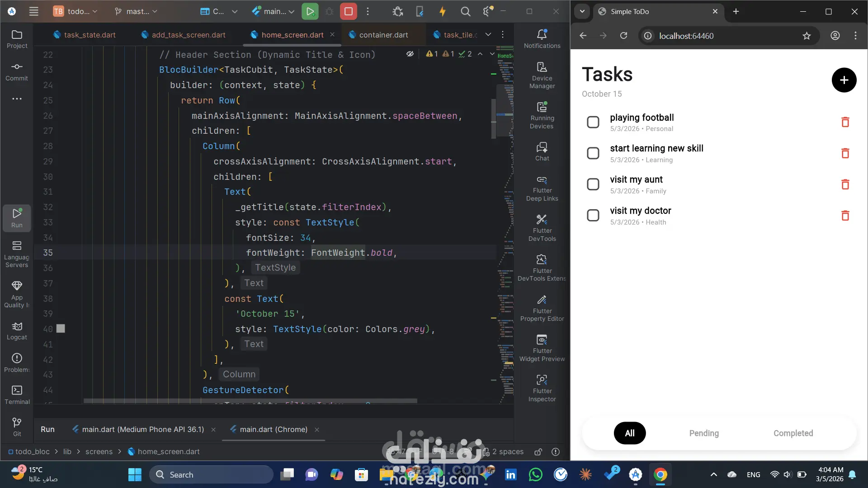Open the Logcat tool window
The height and width of the screenshot is (488, 868).
click(17, 331)
